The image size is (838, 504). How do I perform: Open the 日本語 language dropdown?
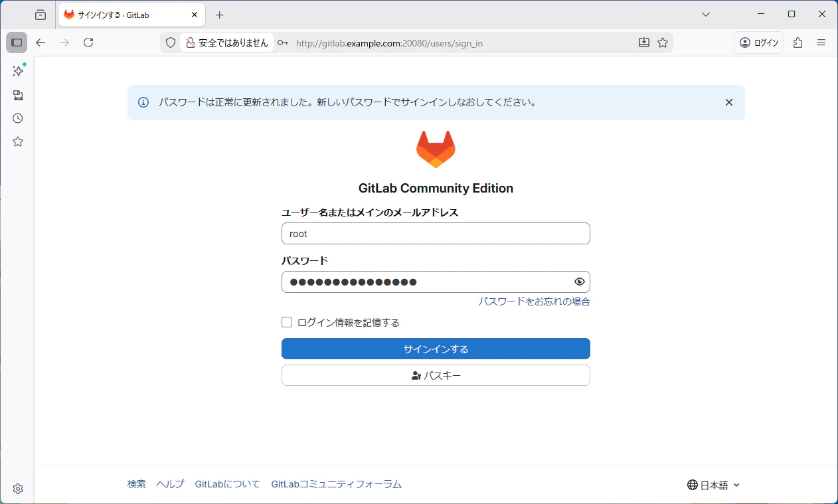coord(713,485)
